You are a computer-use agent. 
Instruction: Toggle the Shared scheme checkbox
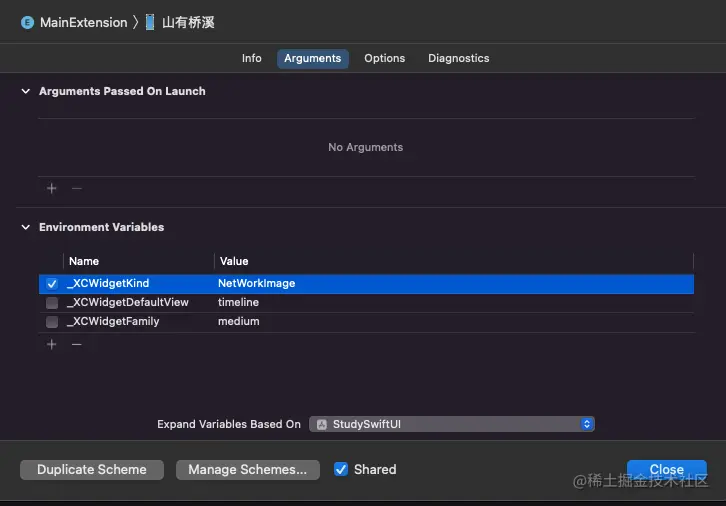click(341, 469)
